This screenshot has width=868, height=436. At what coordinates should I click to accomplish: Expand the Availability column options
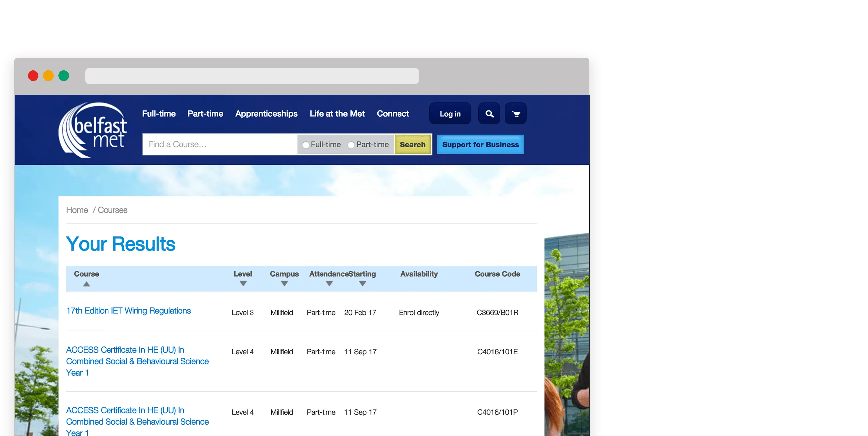(x=419, y=274)
